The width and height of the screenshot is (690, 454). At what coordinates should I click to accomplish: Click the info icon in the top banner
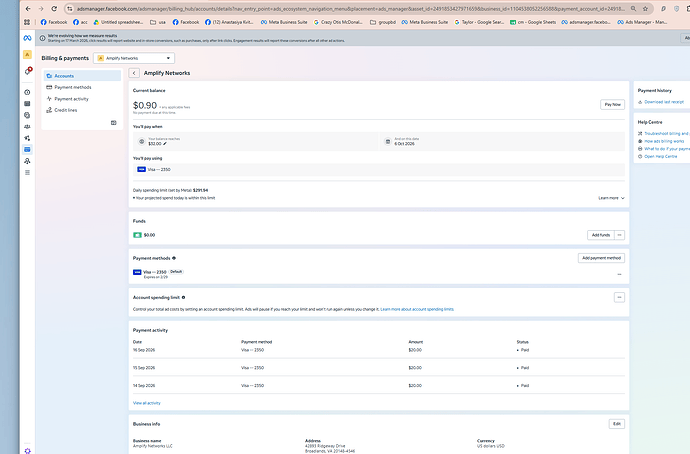pos(43,38)
